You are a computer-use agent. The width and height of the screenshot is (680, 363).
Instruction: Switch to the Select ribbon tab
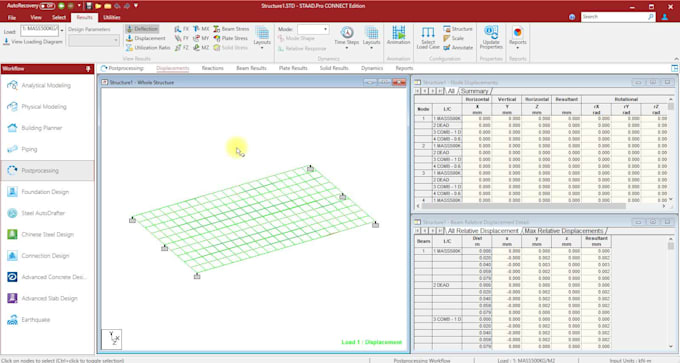(x=59, y=17)
